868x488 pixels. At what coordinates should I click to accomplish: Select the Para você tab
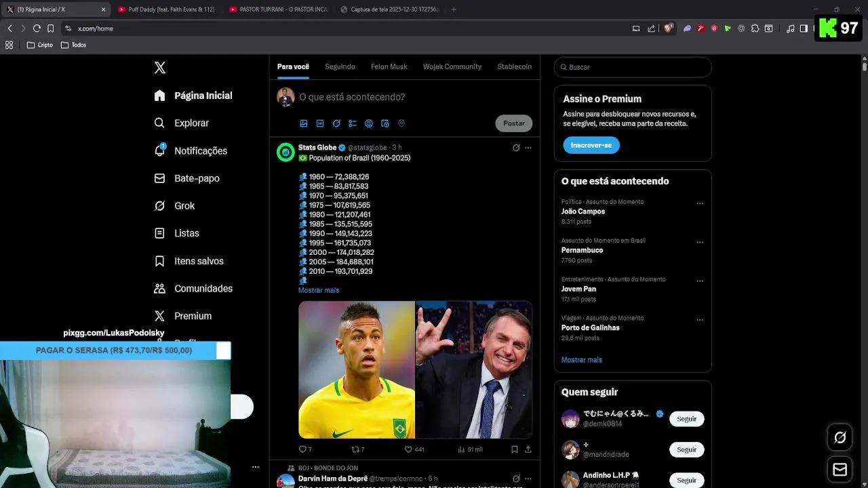293,66
